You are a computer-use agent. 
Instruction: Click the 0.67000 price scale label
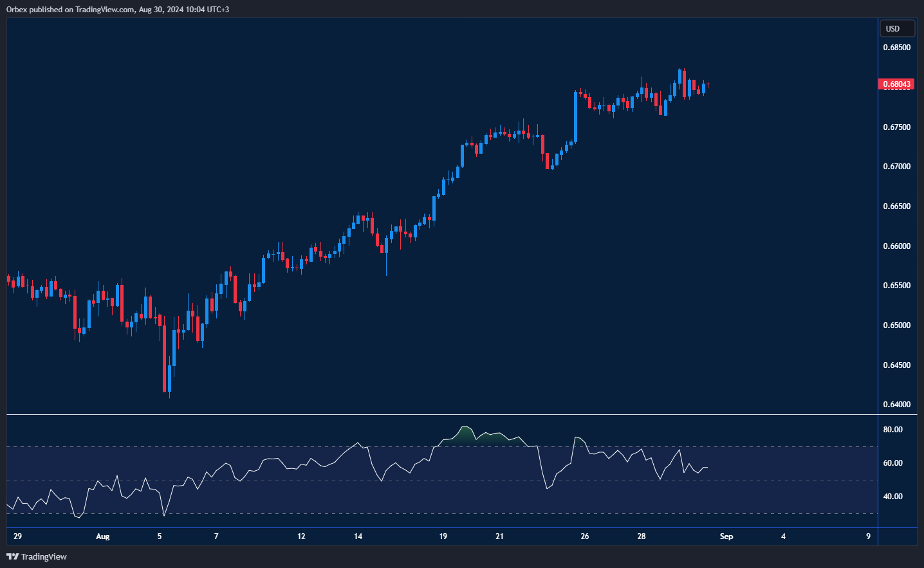point(896,167)
